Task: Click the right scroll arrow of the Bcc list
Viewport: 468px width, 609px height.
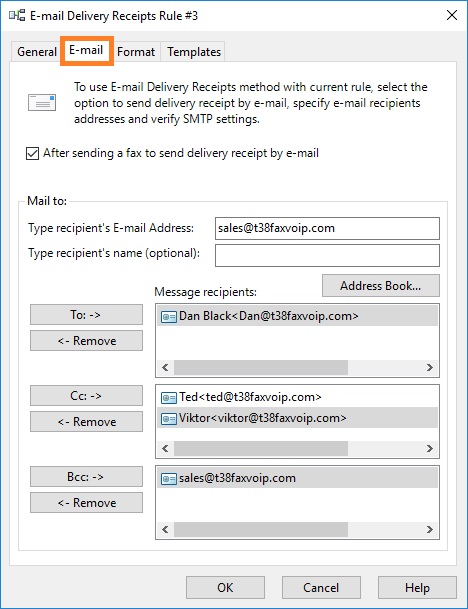Action: pos(430,529)
